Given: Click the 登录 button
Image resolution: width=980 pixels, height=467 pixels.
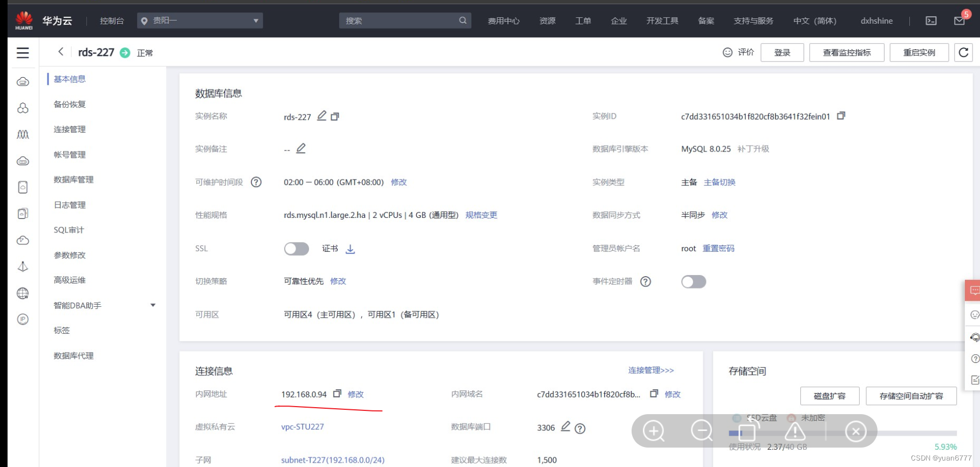Looking at the screenshot, I should click(782, 52).
